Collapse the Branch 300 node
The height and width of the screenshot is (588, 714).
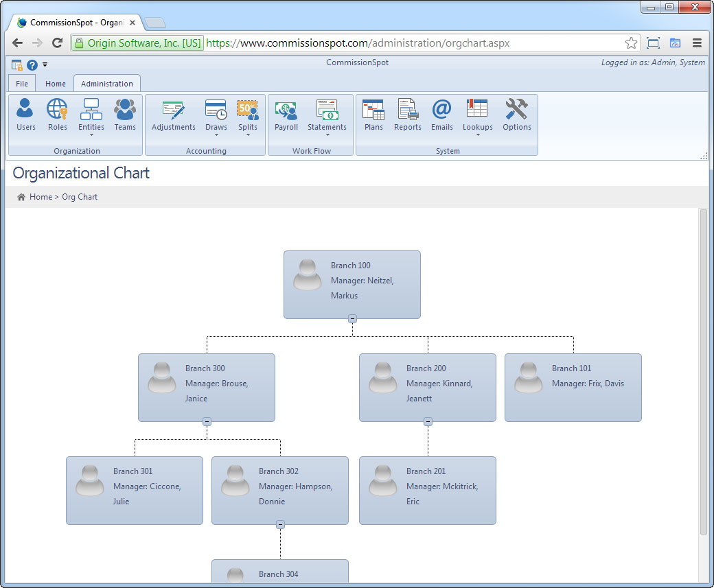click(x=207, y=422)
